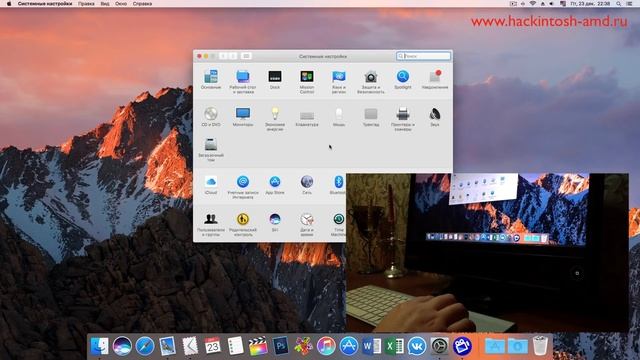Open Принтеры и сканеры pane
Image resolution: width=640 pixels, height=360 pixels.
tap(402, 118)
